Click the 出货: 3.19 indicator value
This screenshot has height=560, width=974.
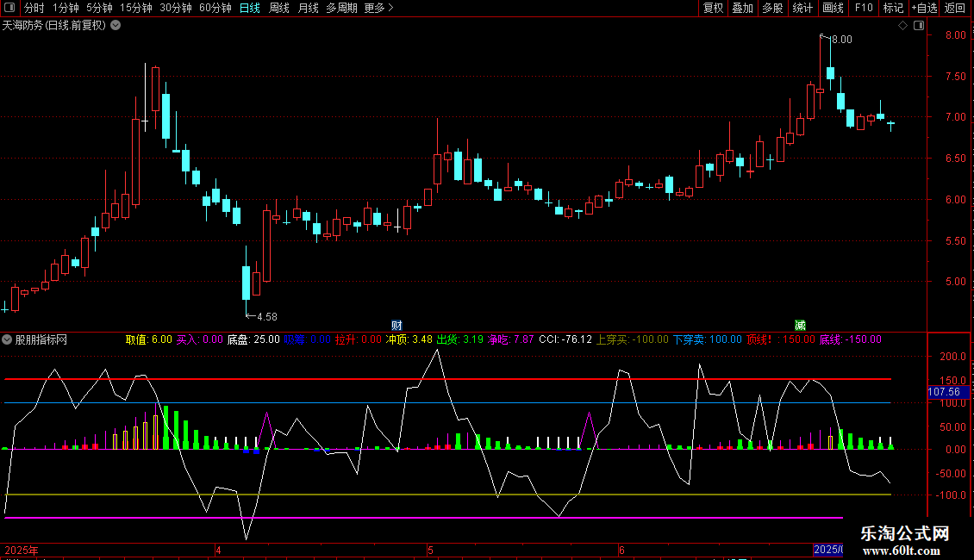[459, 339]
